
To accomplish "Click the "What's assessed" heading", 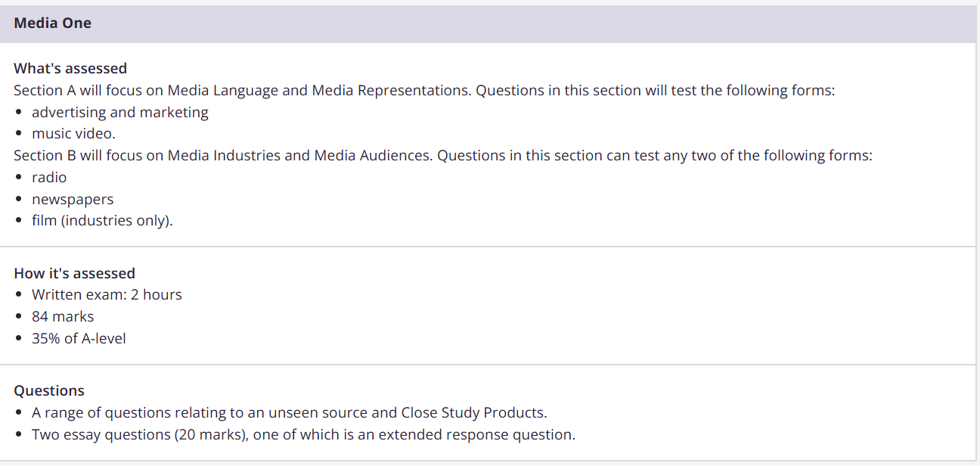I will click(x=70, y=69).
